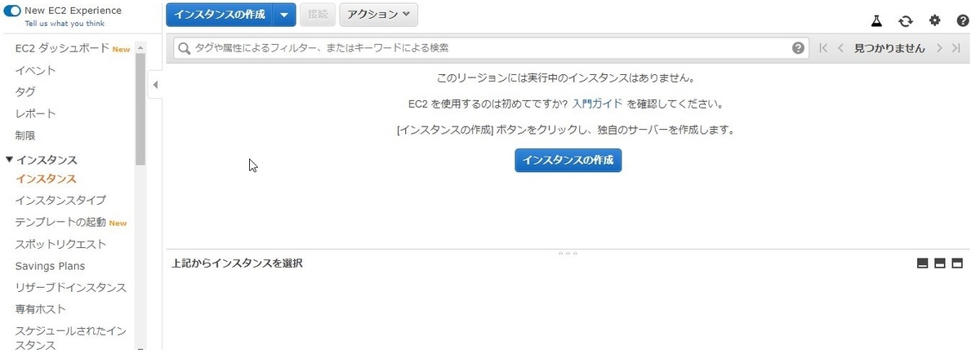Screen dimensions: 980x354
Task: Open リザーブドインスタンス in the sidebar
Action: pyautogui.click(x=70, y=287)
